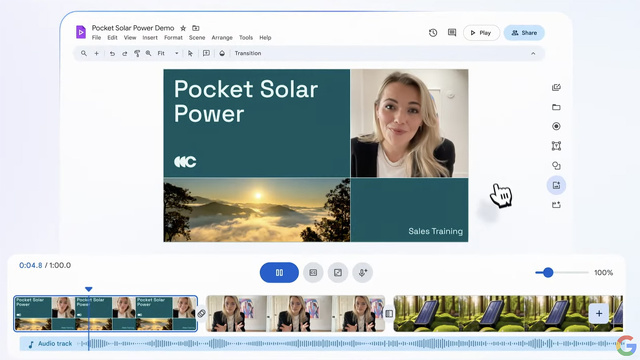The width and height of the screenshot is (640, 360).
Task: Click the captions button beside pause
Action: click(313, 273)
